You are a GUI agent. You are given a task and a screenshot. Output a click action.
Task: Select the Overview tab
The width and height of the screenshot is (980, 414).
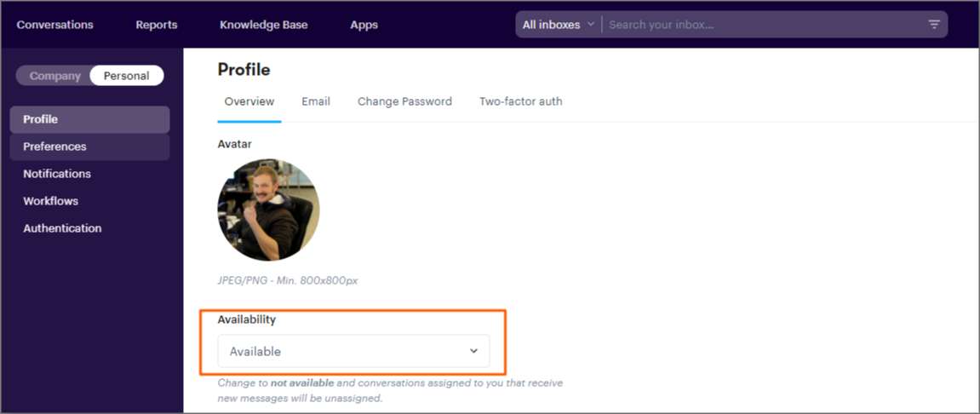(249, 101)
